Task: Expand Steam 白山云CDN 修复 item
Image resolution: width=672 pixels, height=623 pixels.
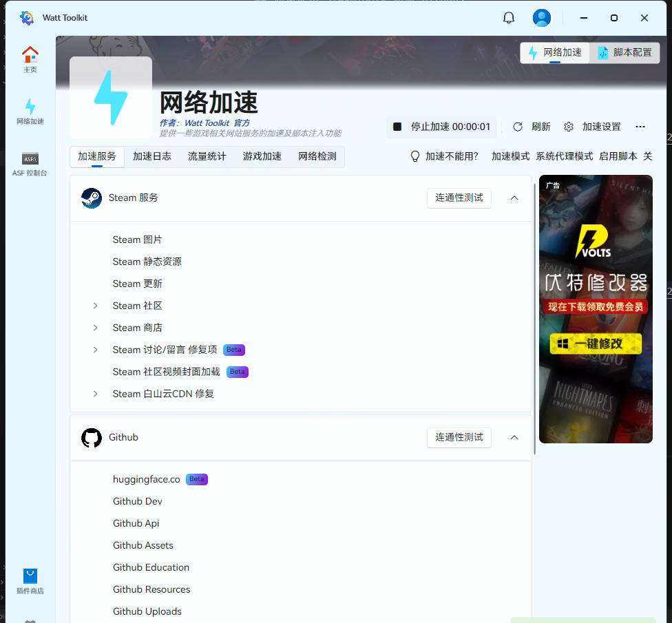Action: pyautogui.click(x=96, y=394)
